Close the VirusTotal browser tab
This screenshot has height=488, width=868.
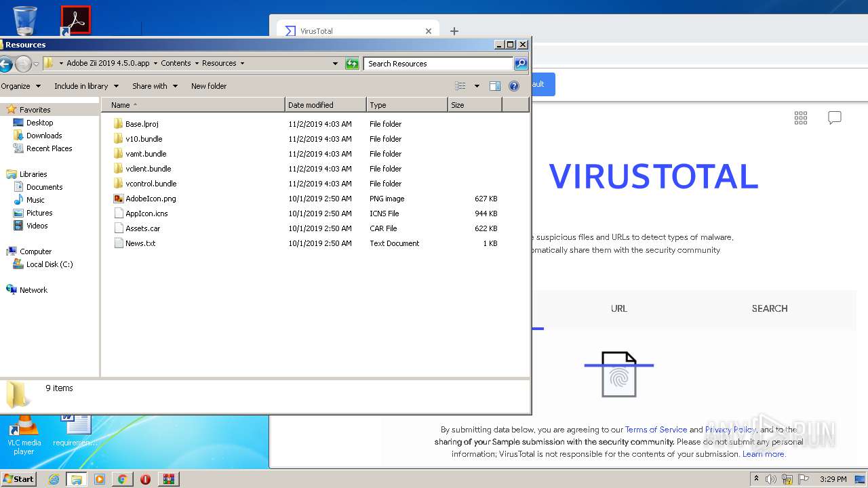pyautogui.click(x=429, y=31)
